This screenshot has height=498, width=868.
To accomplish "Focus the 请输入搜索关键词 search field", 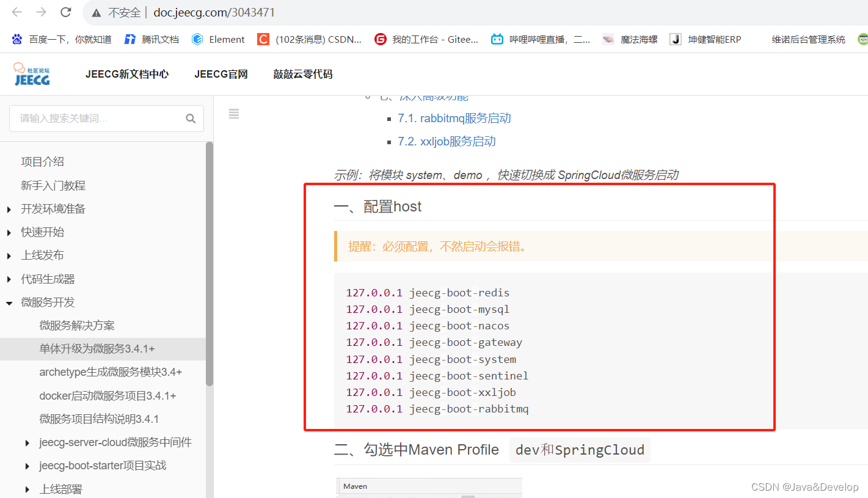I will [x=106, y=119].
